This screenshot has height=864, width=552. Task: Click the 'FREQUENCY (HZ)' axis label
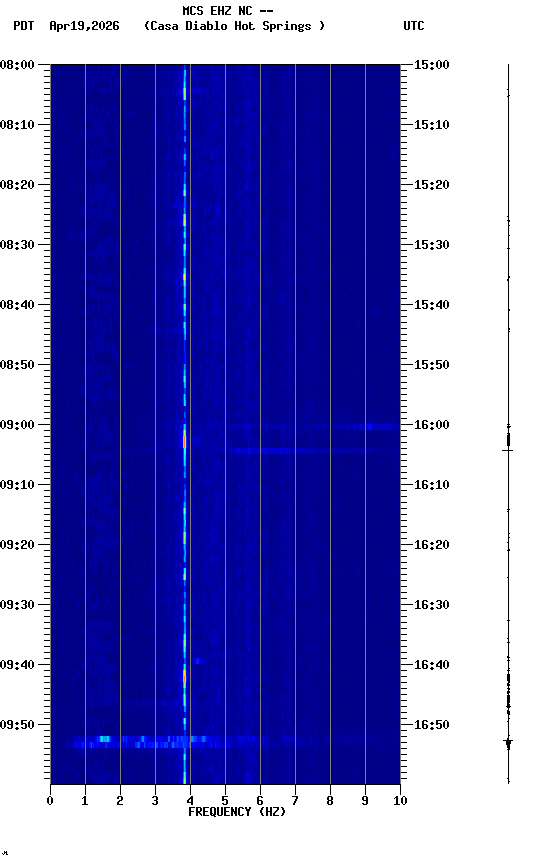coord(237,812)
